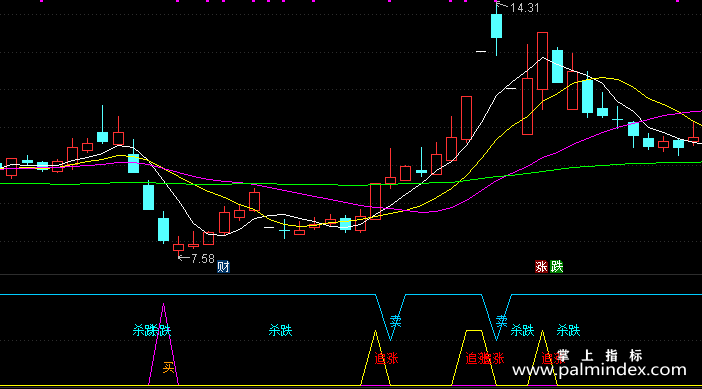Click the 卖 signal in the first blue dip
Image resolution: width=702 pixels, height=389 pixels.
point(395,321)
